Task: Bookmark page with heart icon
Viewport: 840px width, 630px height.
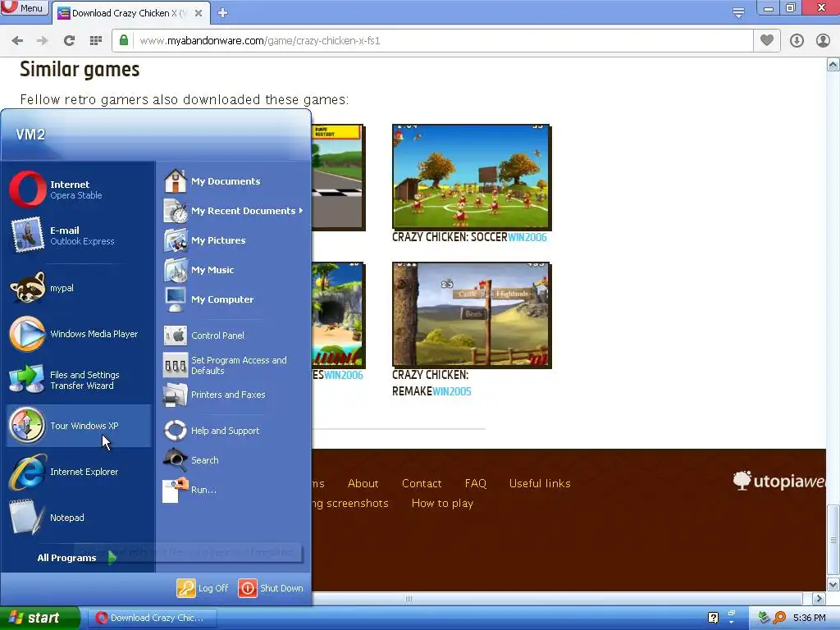Action: (x=767, y=40)
